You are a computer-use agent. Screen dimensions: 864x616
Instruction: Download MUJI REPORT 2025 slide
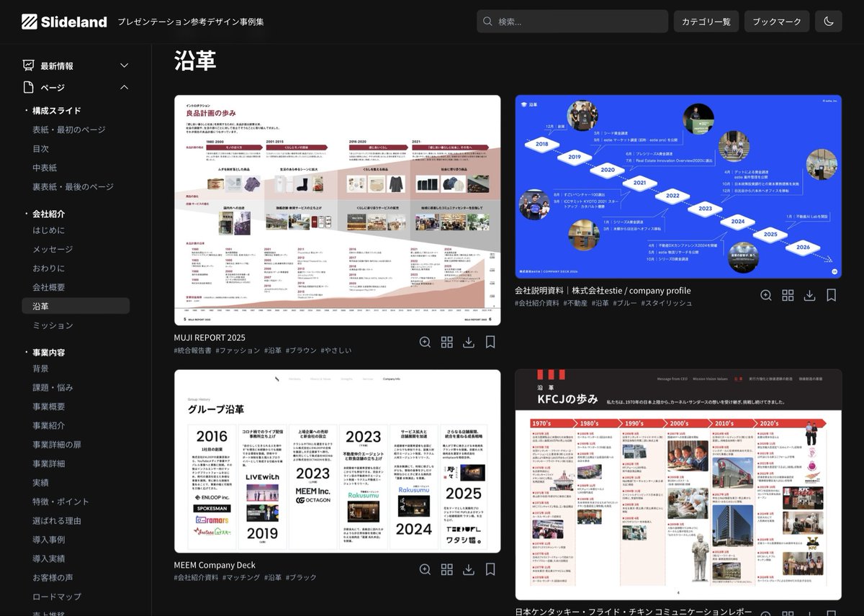coord(469,343)
